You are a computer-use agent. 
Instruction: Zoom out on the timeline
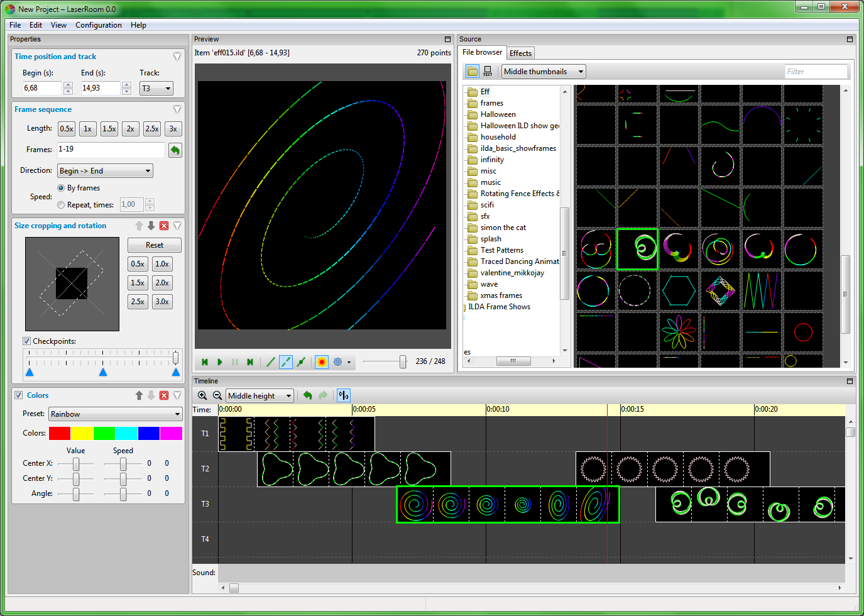click(217, 395)
